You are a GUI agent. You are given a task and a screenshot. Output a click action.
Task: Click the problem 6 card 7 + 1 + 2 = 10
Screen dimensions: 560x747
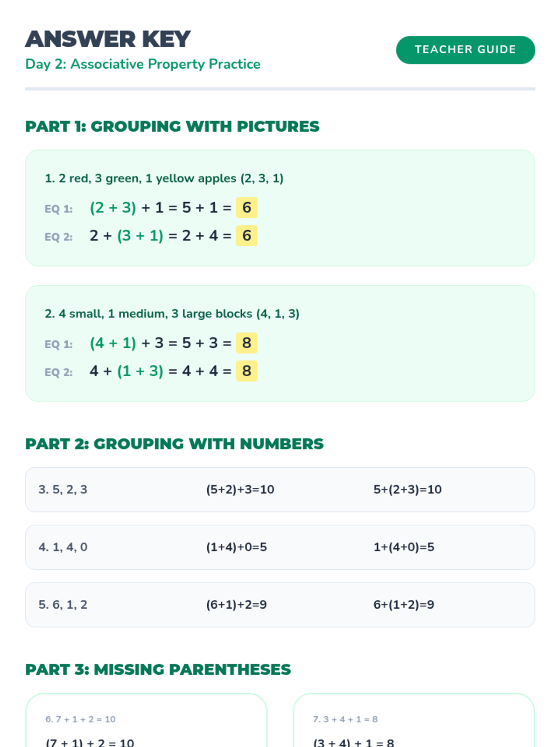146,720
